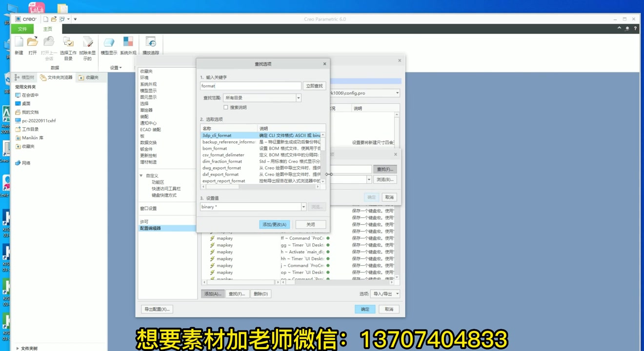Screen dimensions: 644x351
Task: Select 系统外观 in options sidebar
Action: 148,84
